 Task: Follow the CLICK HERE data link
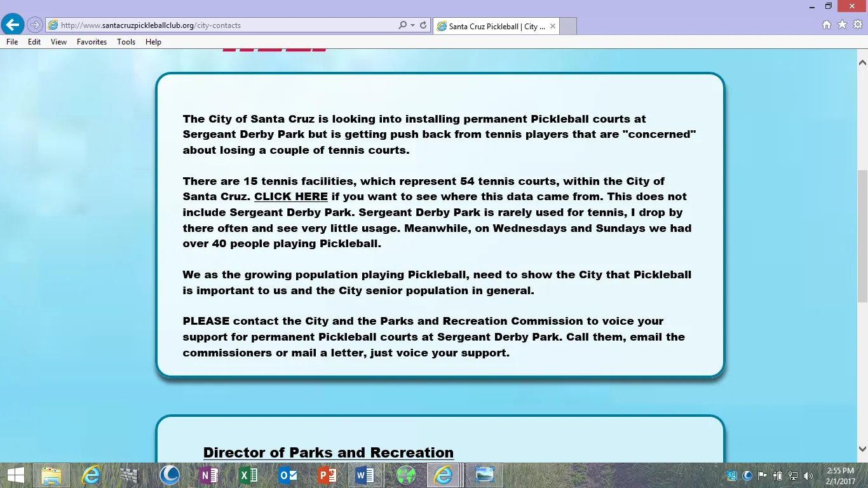pyautogui.click(x=291, y=196)
